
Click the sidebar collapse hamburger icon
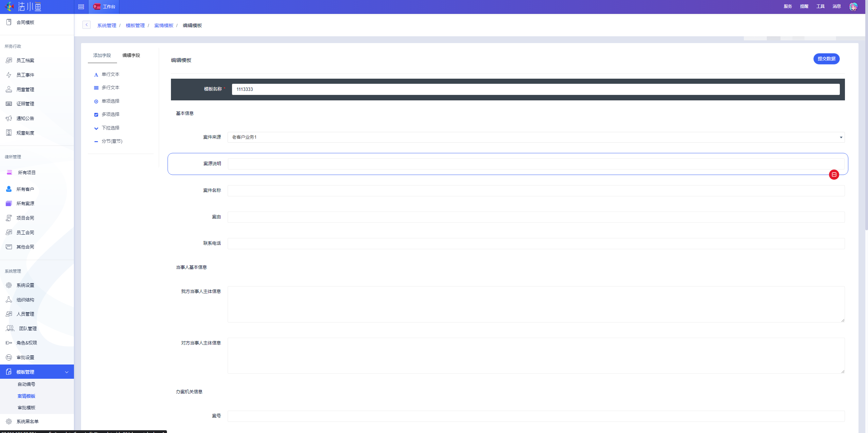(x=81, y=7)
